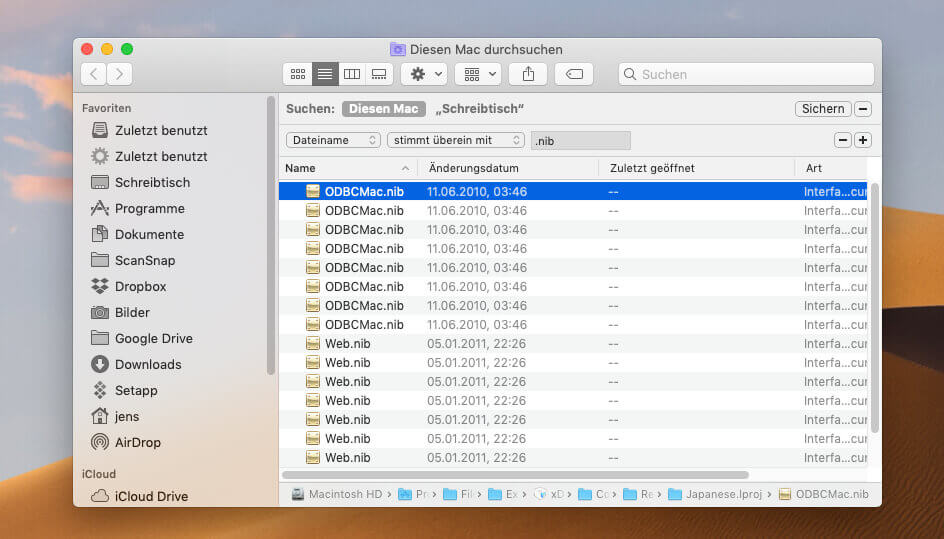
Task: Click ODBCMac.nib in the path bar
Action: [824, 494]
